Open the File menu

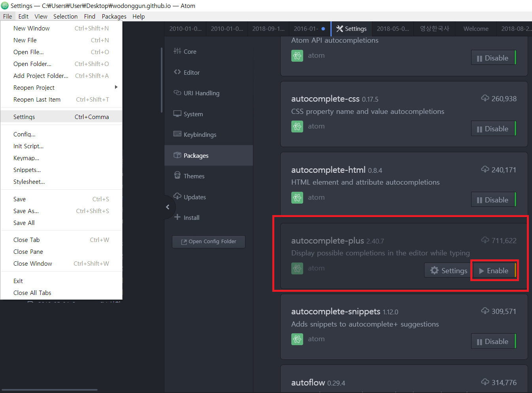pos(8,16)
